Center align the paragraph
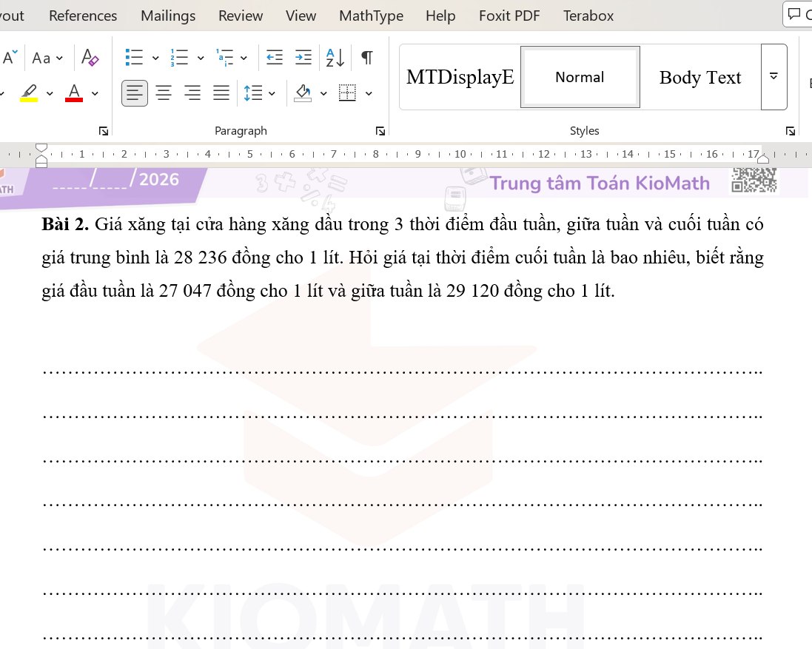Viewport: 812px width, 649px height. [164, 93]
